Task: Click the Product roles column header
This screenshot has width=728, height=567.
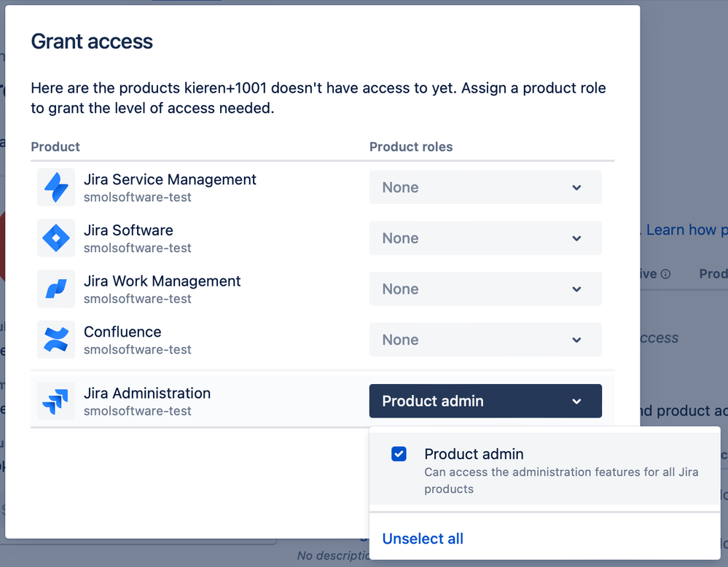Action: 411,146
